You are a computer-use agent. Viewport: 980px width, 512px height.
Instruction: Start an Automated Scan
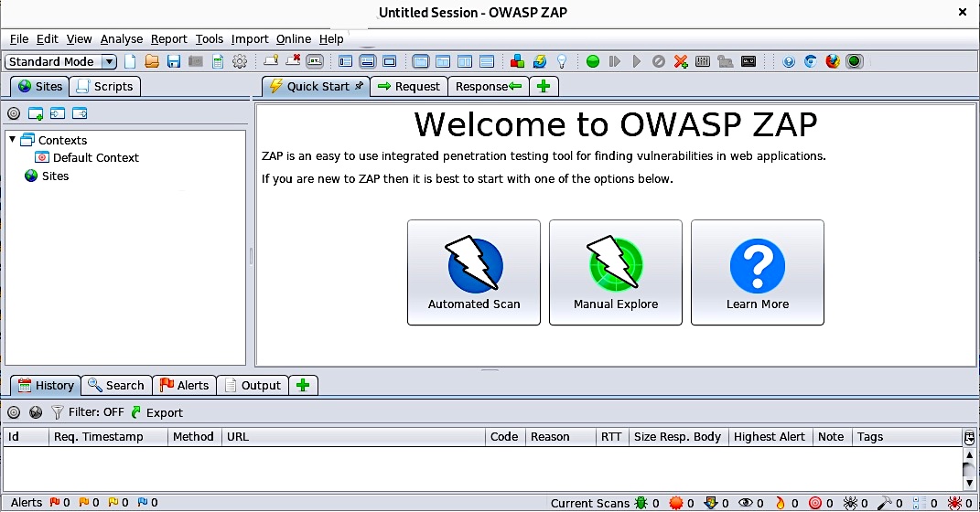[x=474, y=272]
